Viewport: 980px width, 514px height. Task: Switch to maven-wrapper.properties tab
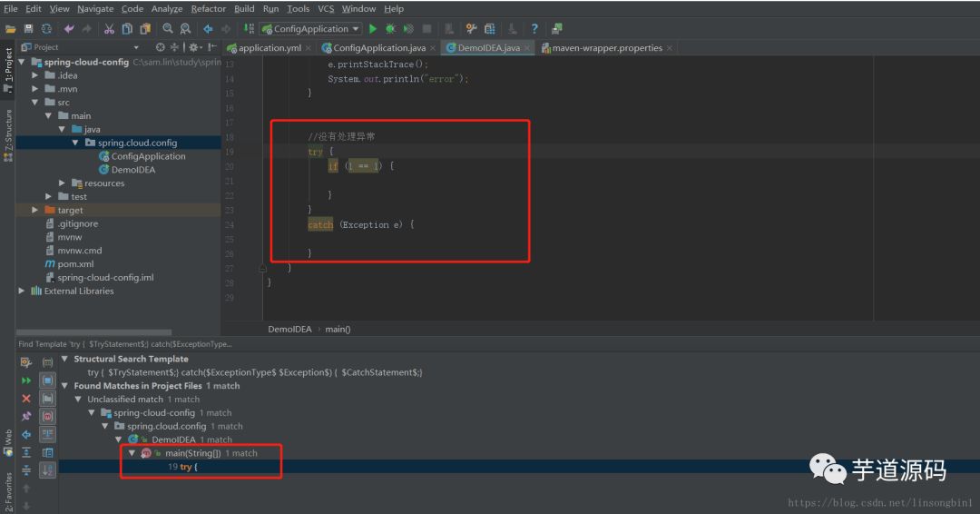(x=607, y=47)
